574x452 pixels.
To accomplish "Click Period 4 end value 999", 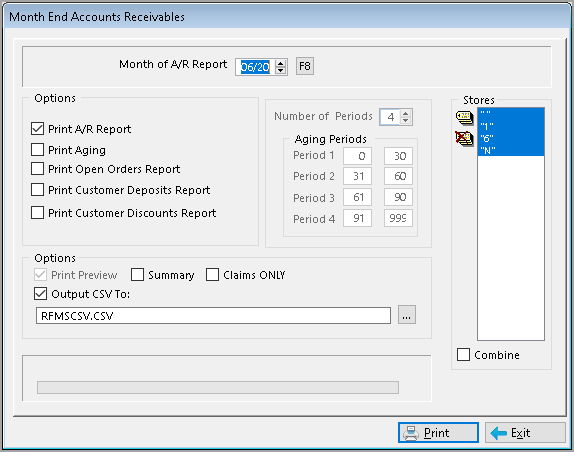I will (x=398, y=218).
